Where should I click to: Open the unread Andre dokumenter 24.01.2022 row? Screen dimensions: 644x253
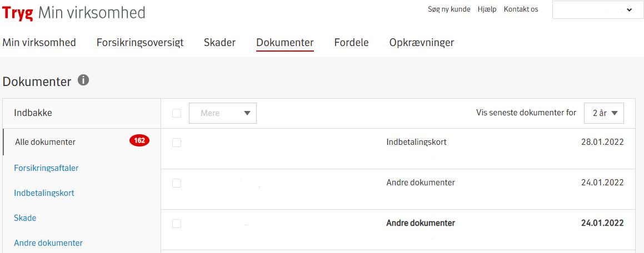click(420, 223)
